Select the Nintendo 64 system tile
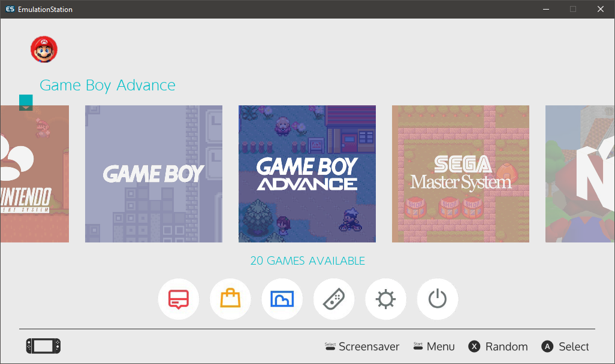Viewport: 615px width, 364px height. coord(580,174)
